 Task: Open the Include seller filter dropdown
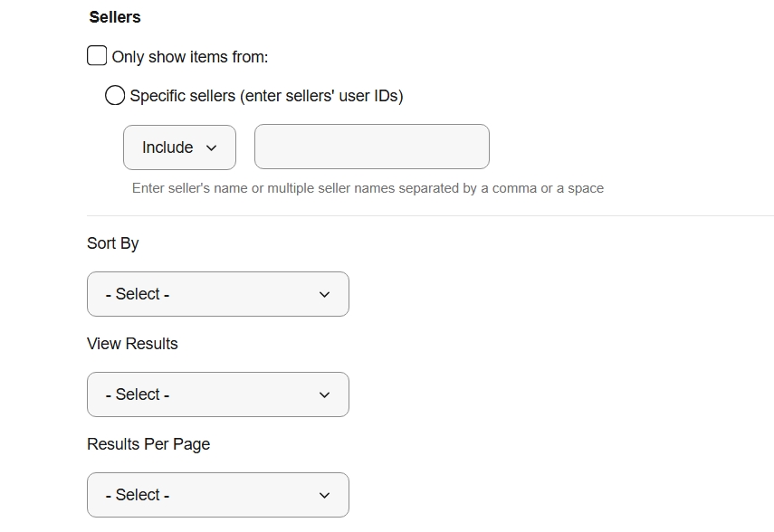[x=179, y=147]
